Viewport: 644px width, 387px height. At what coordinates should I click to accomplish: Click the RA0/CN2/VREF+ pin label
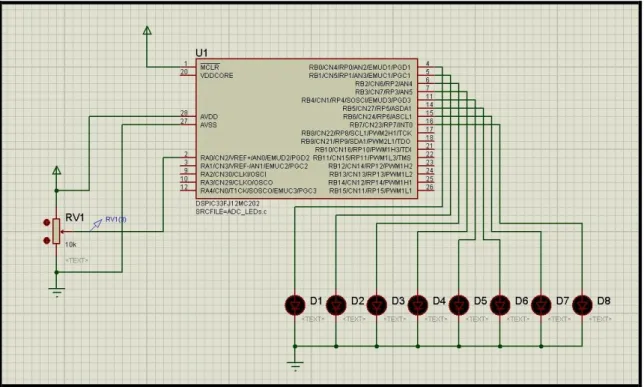coord(255,158)
